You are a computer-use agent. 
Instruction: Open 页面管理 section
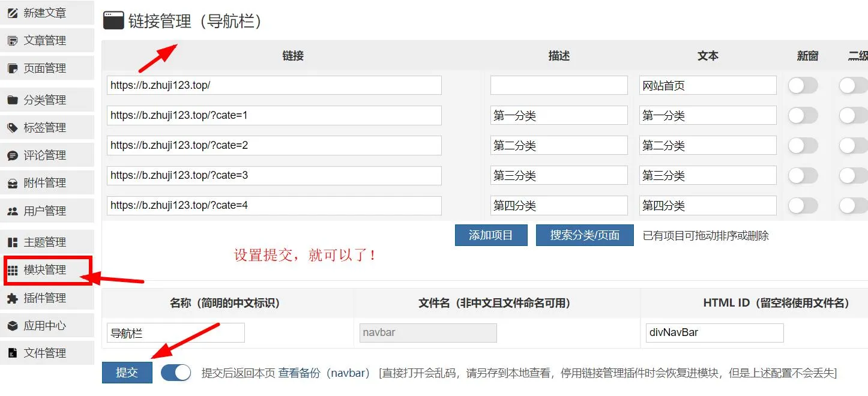(x=47, y=68)
